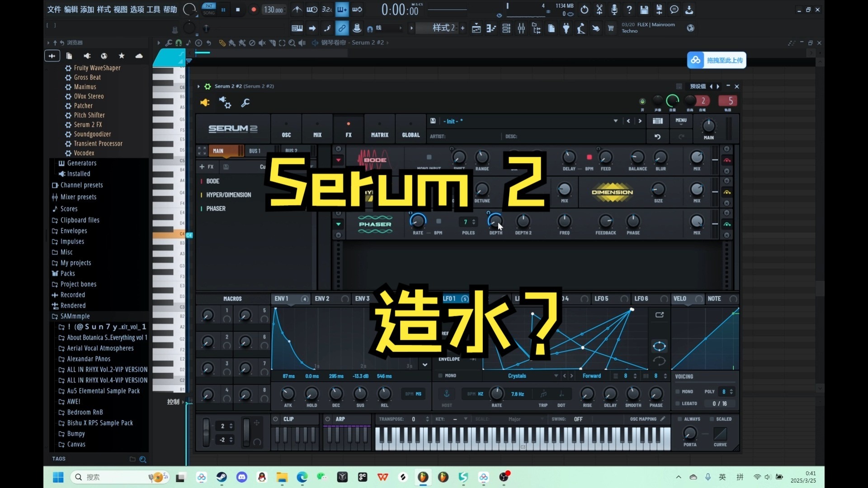Click the Serum save preset disk icon
Image resolution: width=868 pixels, height=488 pixels.
coord(433,121)
